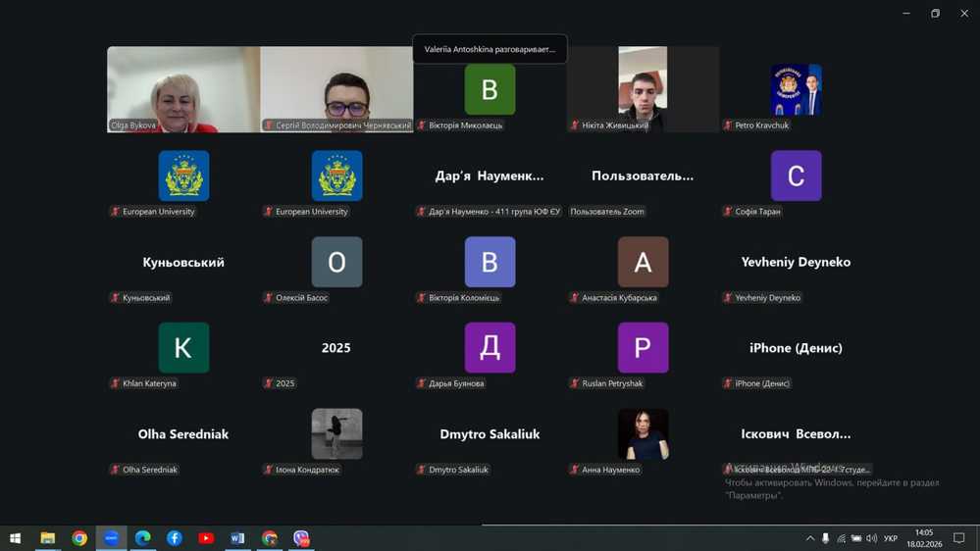Click the muted mic icon beside Олексій Басос

(x=268, y=297)
